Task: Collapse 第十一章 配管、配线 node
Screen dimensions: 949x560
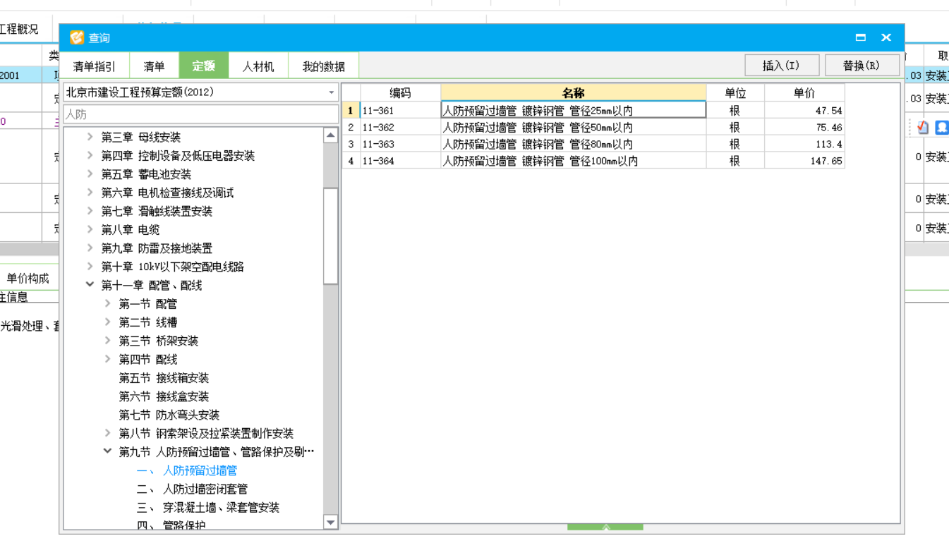Action: [90, 285]
